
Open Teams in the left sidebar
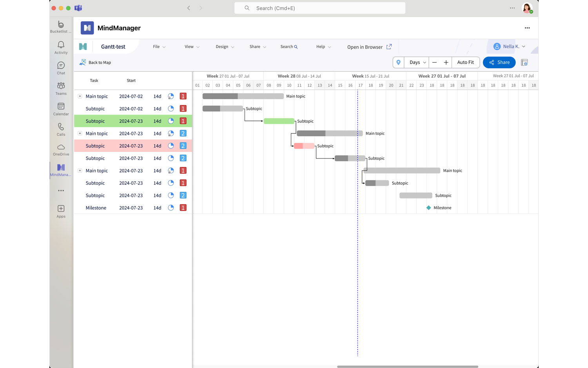click(61, 89)
